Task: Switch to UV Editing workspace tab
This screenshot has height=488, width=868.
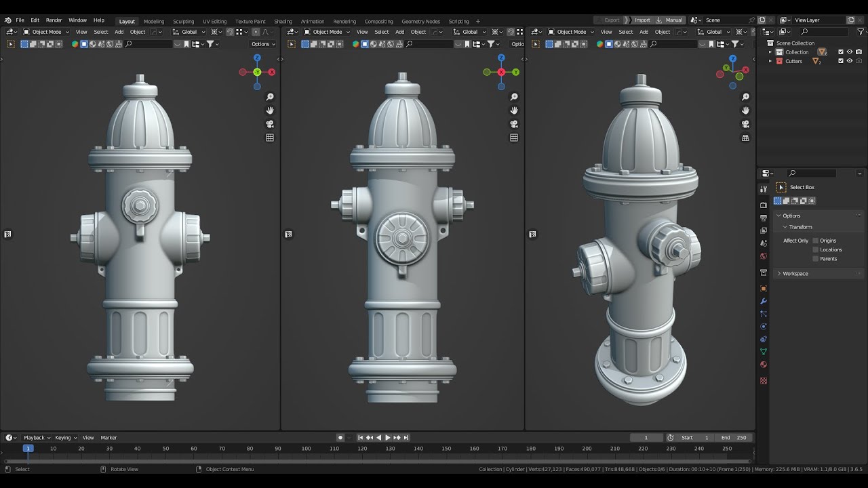Action: (214, 21)
